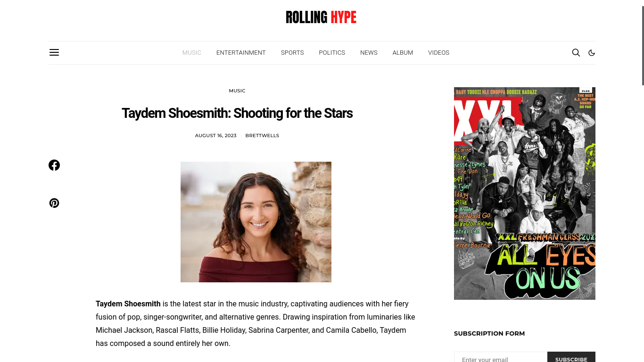
Task: Click Taydem Shoesmith portrait photo
Action: point(256,222)
